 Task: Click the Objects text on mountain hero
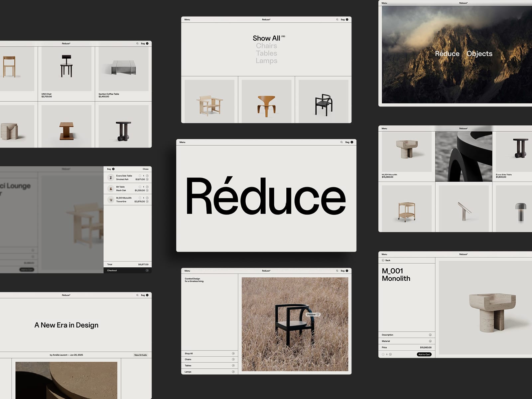tap(479, 54)
